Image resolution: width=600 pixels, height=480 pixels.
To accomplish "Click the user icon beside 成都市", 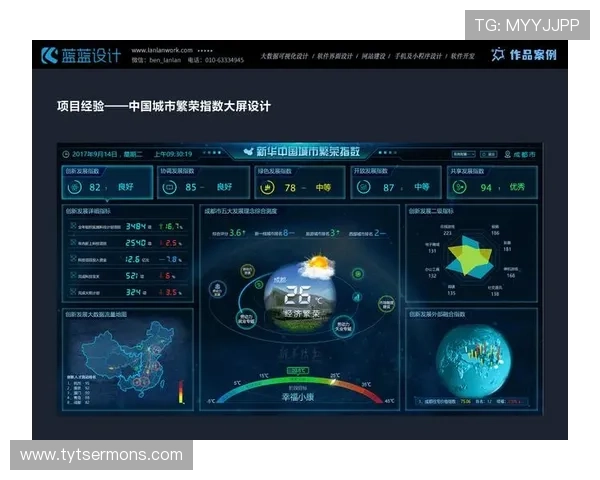I will coord(507,154).
